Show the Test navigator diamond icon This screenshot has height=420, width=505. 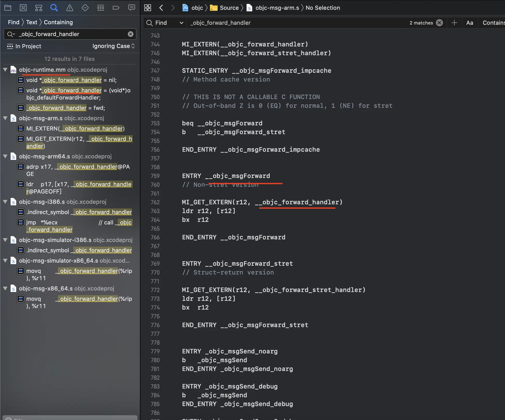(85, 8)
